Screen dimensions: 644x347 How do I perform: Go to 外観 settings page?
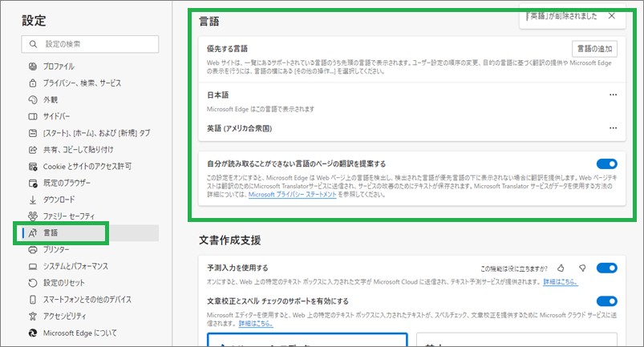pyautogui.click(x=51, y=99)
